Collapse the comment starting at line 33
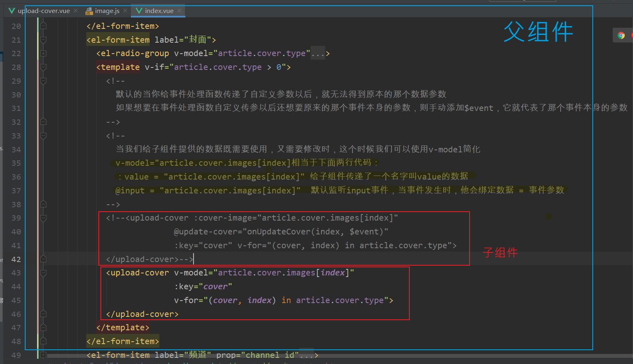Image resolution: width=633 pixels, height=364 pixels. [44, 136]
